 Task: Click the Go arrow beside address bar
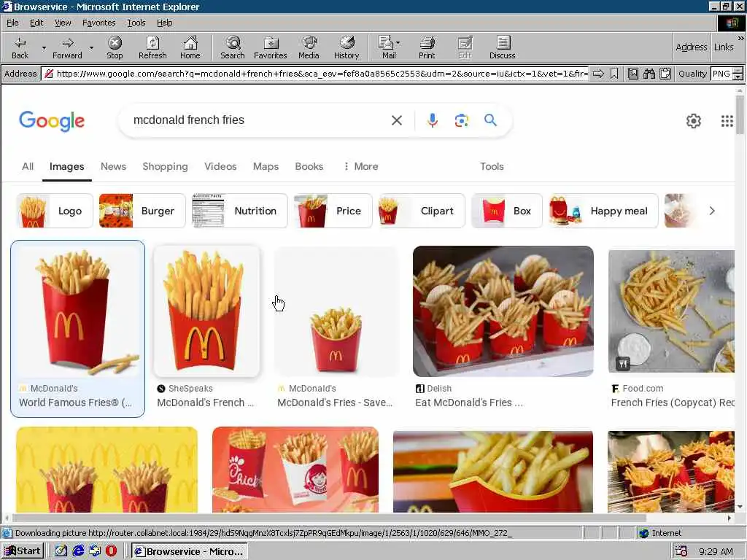(598, 74)
